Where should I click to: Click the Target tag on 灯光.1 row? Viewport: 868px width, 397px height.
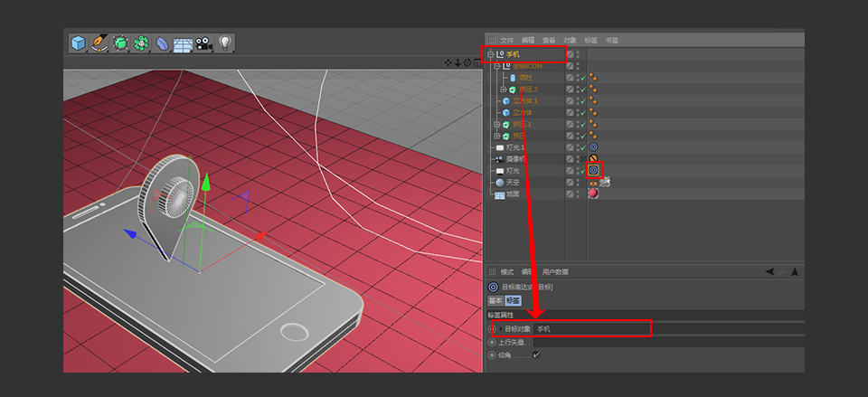[x=593, y=147]
